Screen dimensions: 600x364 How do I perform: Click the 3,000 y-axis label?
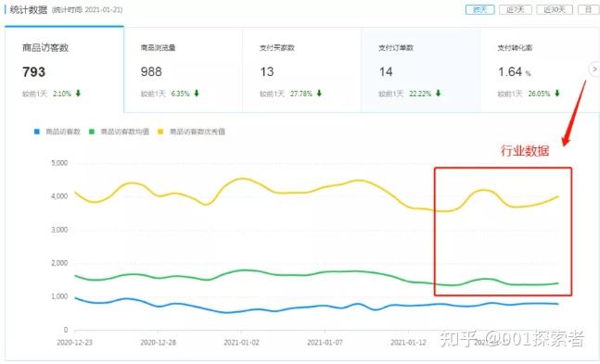pyautogui.click(x=59, y=230)
